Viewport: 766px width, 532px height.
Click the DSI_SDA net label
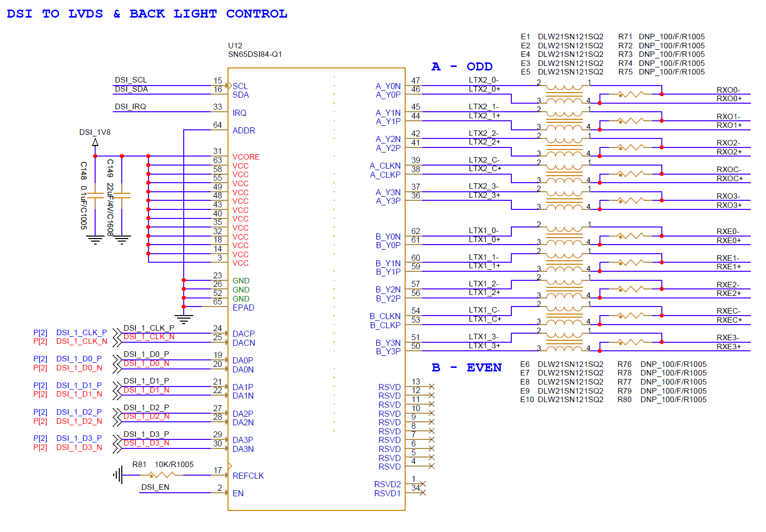[x=131, y=89]
